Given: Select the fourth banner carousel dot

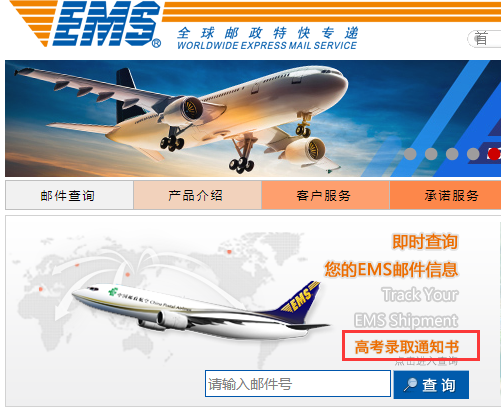Looking at the screenshot, I should pyautogui.click(x=473, y=154).
